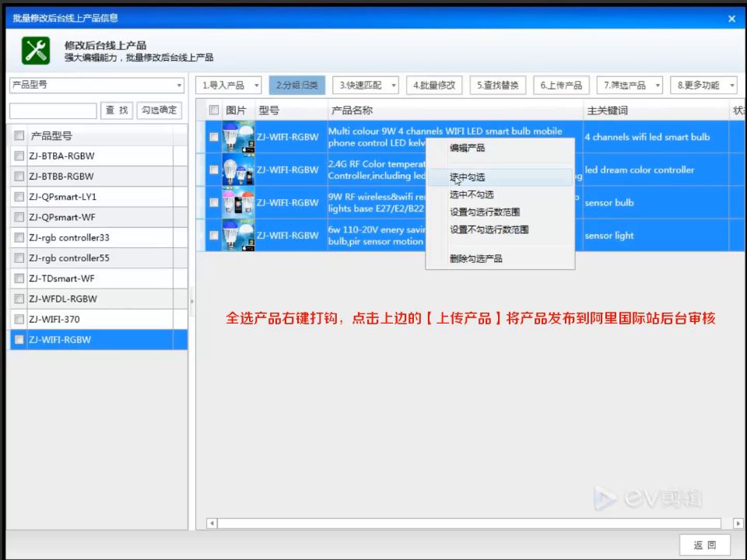Check the Multi colour 9W product row checkbox

coord(214,137)
